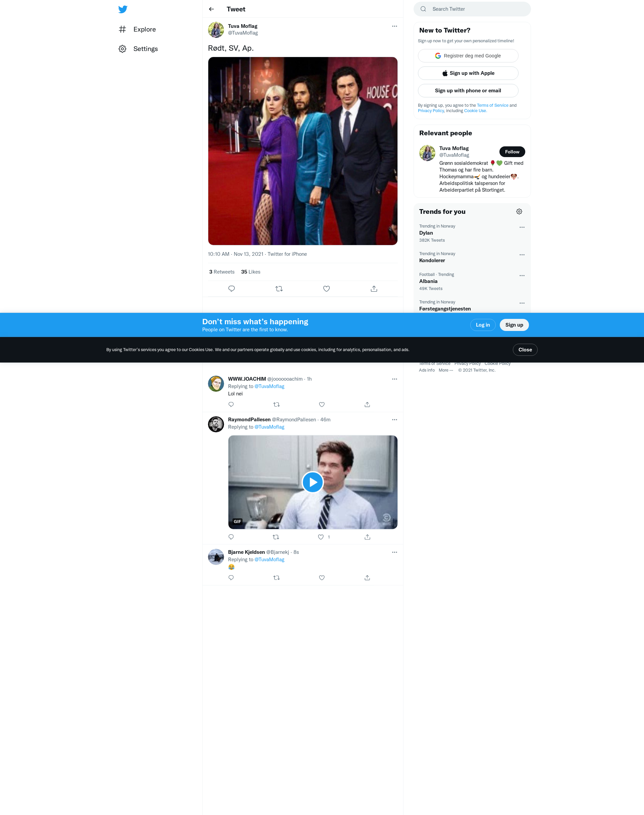644x815 pixels.
Task: Open options for Dylan trend
Action: click(x=522, y=228)
